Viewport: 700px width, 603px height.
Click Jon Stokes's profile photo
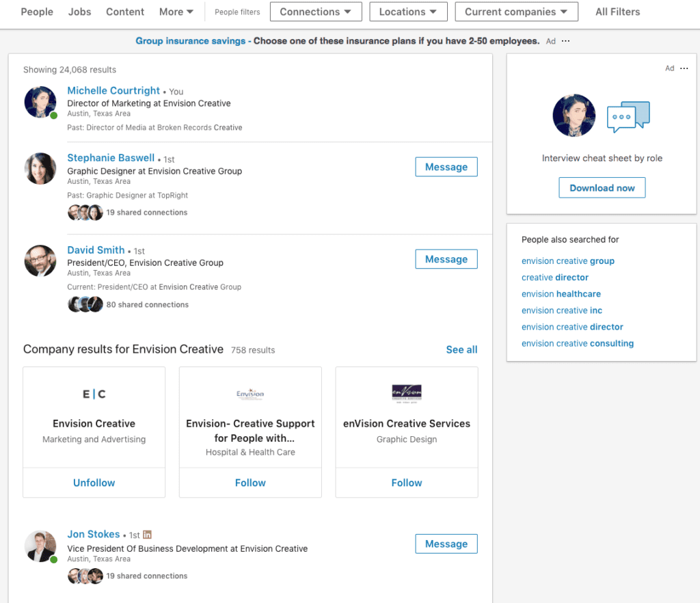click(40, 546)
